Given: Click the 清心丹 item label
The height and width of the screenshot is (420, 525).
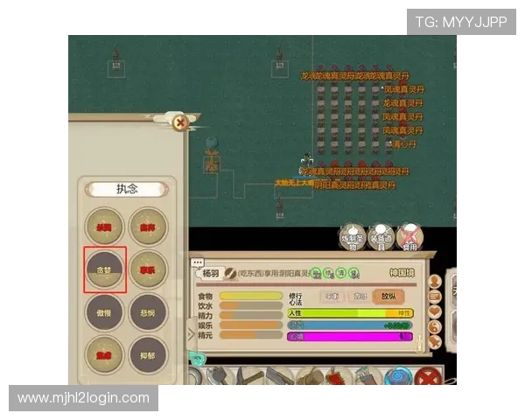Looking at the screenshot, I should coord(404,144).
